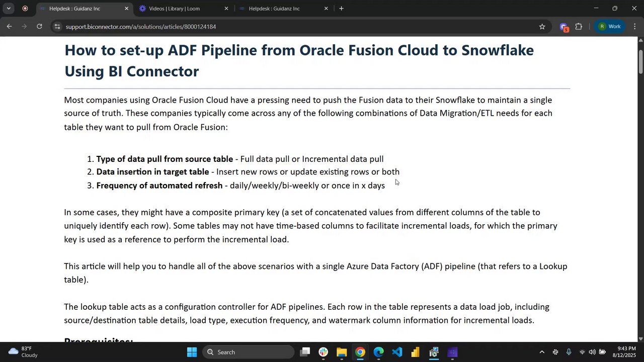Open the Work profile menu
Viewport: 644px width, 362px height.
click(609, 27)
